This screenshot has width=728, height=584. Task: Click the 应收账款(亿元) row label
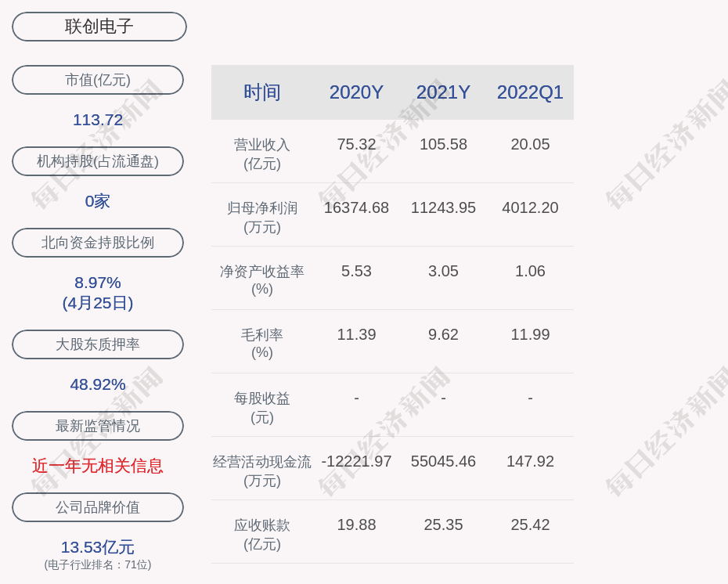click(262, 535)
